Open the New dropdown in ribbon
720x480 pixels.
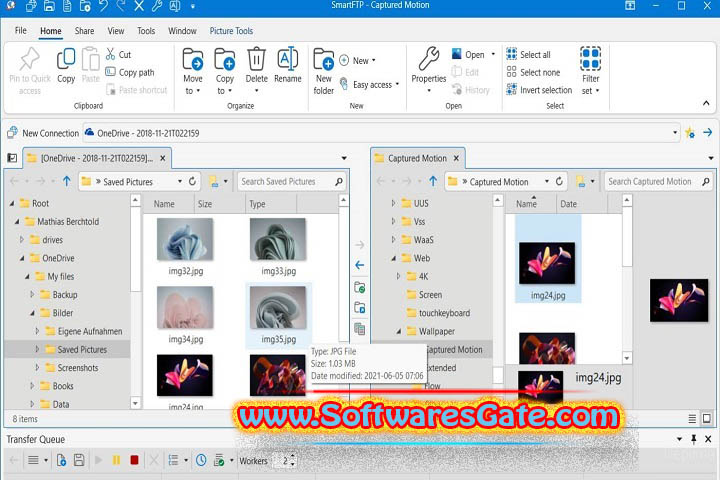coord(357,60)
